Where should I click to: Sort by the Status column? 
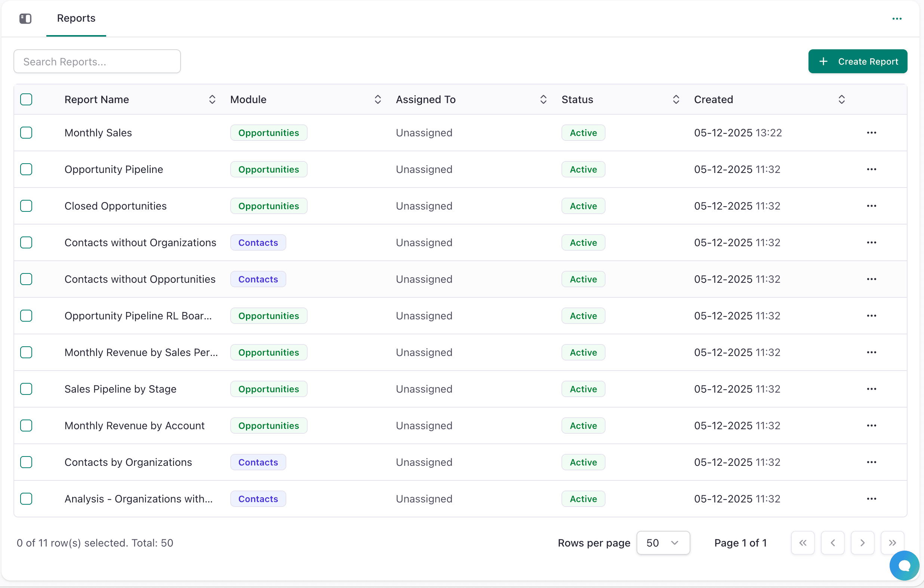tap(676, 99)
